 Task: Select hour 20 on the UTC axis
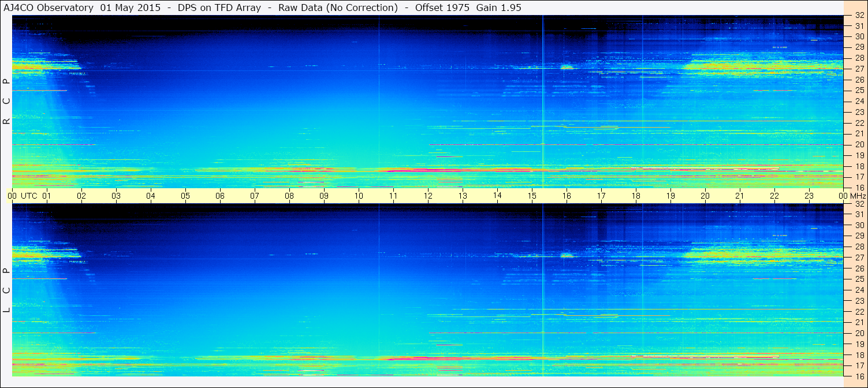[705, 196]
